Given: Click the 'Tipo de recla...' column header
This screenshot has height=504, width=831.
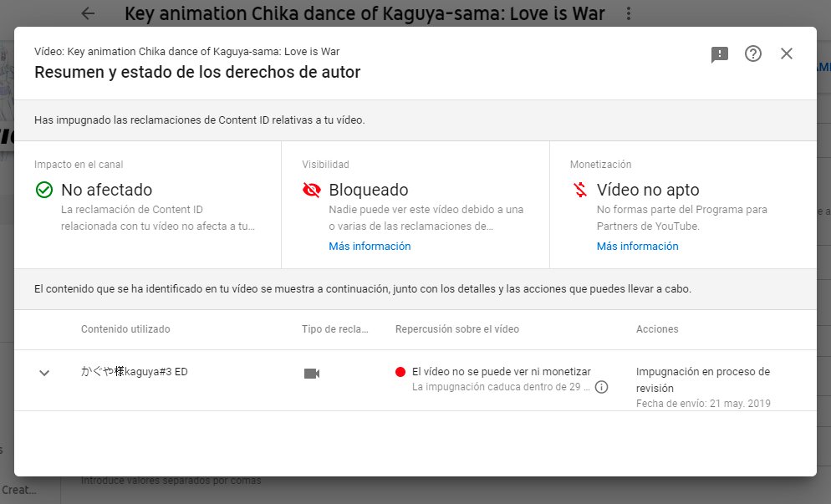Looking at the screenshot, I should (x=335, y=328).
